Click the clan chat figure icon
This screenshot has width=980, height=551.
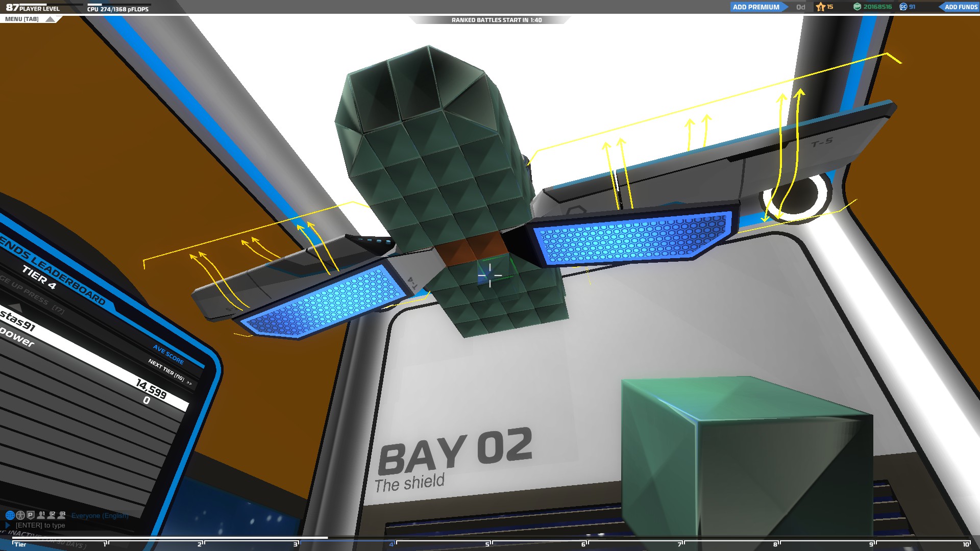click(x=20, y=515)
